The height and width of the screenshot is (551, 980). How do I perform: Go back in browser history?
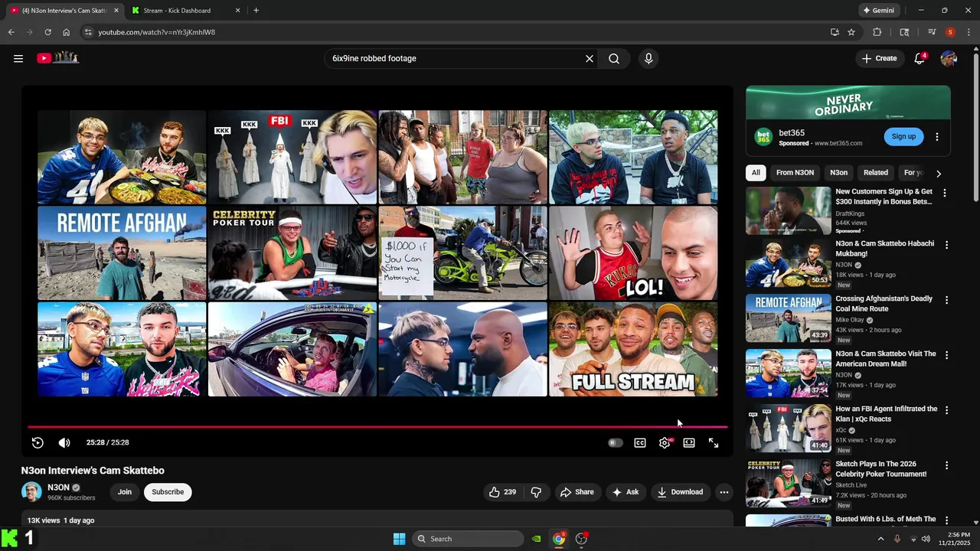click(11, 32)
